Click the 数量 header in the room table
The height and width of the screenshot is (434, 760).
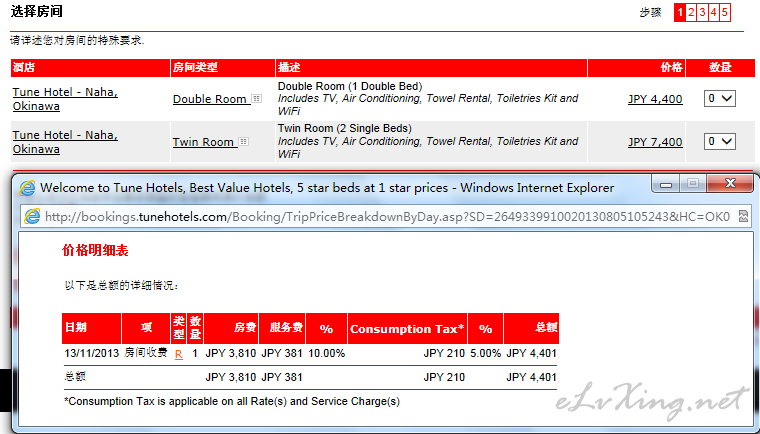[x=720, y=67]
